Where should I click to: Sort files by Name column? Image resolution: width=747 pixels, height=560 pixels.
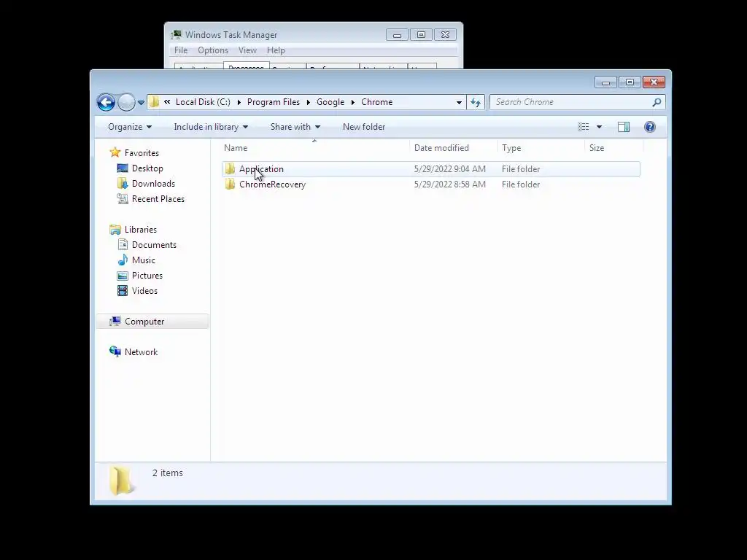236,147
